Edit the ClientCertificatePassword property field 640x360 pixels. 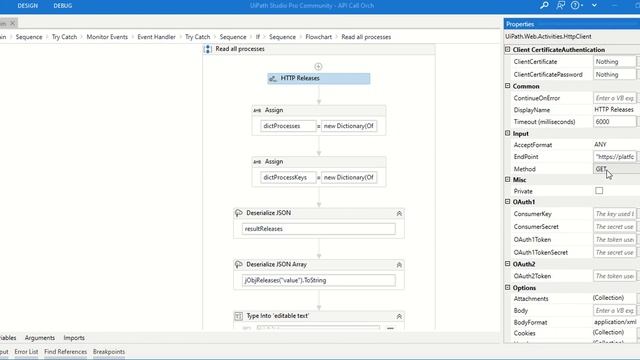pos(614,75)
